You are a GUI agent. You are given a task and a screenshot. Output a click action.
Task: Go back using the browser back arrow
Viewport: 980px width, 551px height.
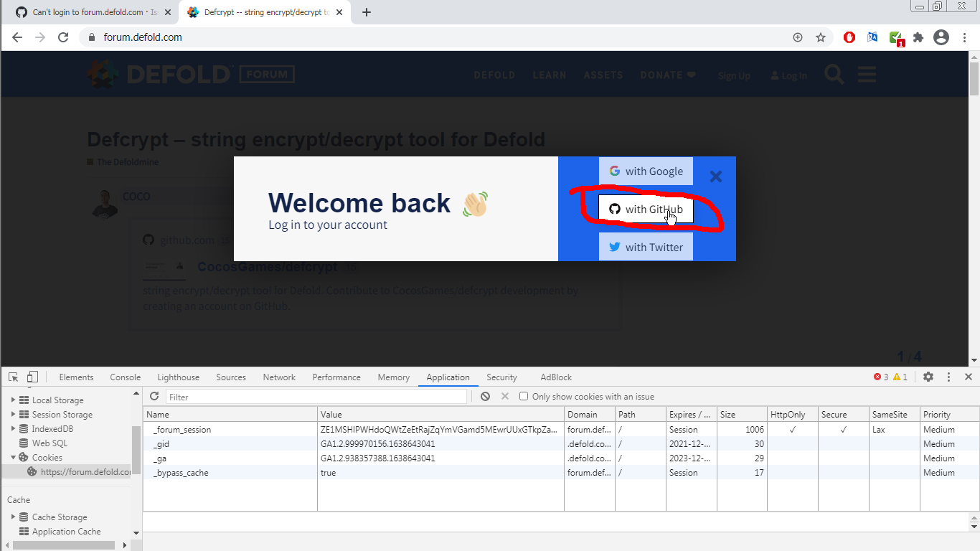click(17, 37)
